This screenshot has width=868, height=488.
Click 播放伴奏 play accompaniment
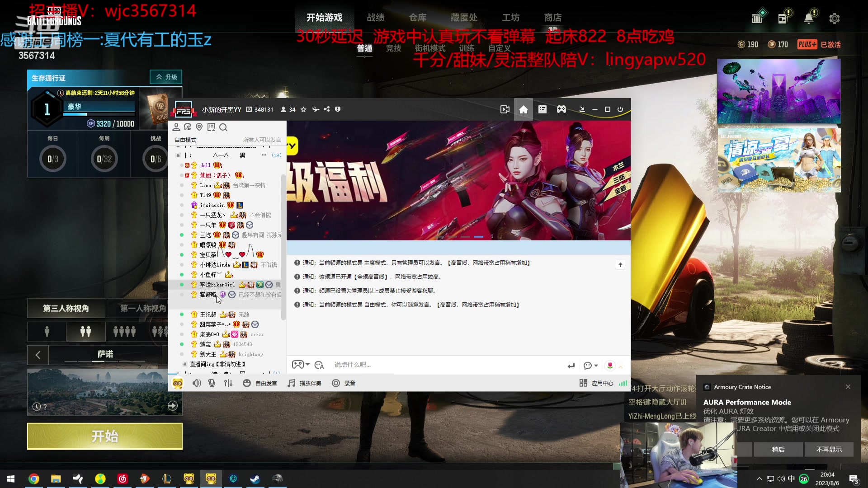(305, 383)
